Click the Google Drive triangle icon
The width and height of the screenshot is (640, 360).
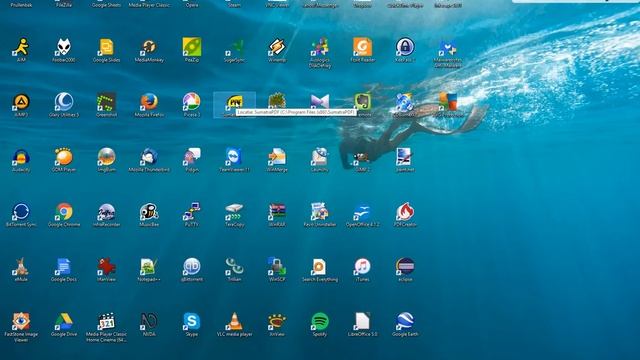64,322
